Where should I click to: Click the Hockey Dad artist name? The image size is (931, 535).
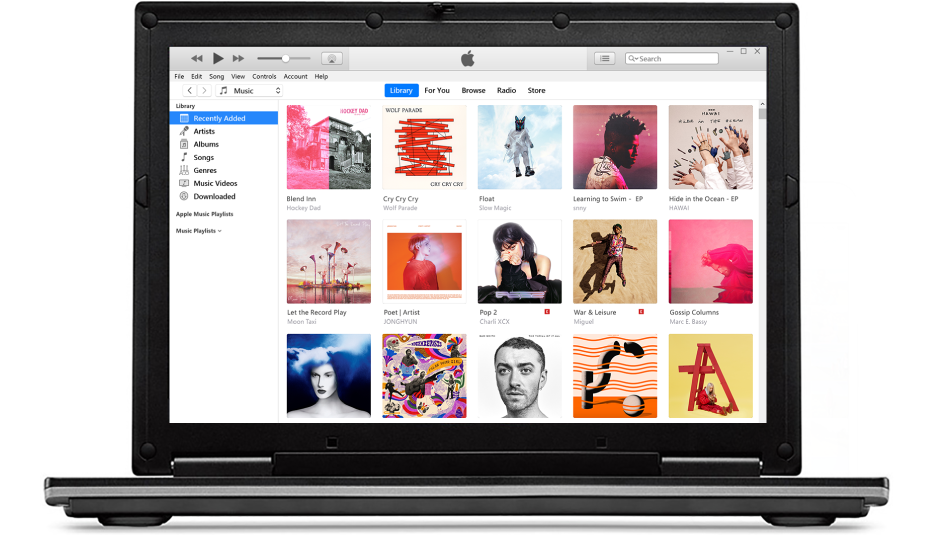pos(303,208)
